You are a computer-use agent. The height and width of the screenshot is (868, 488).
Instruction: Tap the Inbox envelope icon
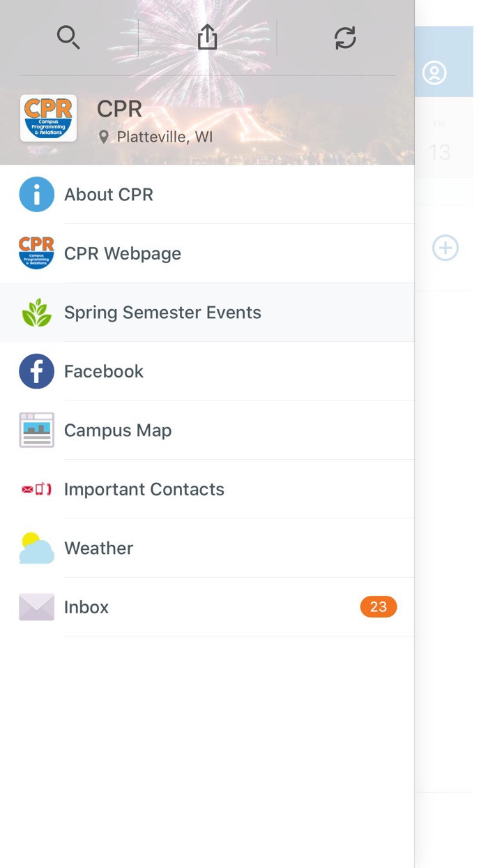click(36, 607)
